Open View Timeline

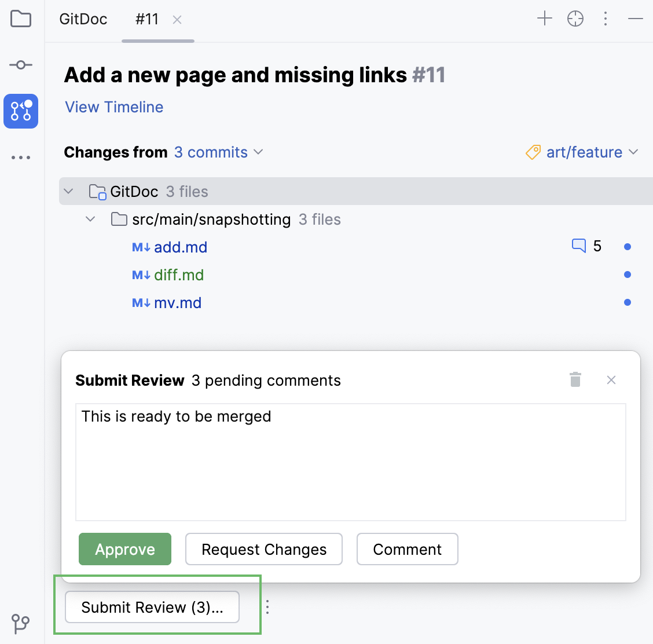click(x=113, y=107)
